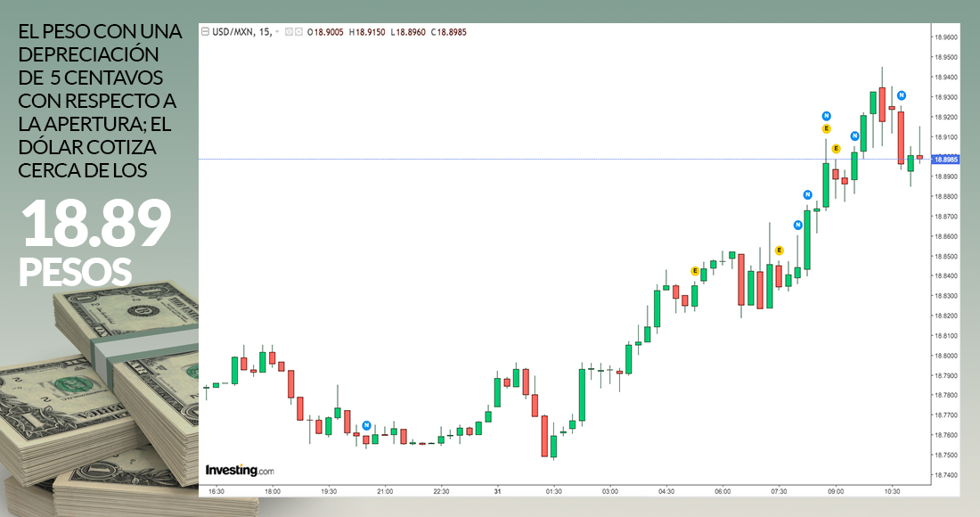Open the yellow E marker above the 07:30 candle

(x=779, y=250)
